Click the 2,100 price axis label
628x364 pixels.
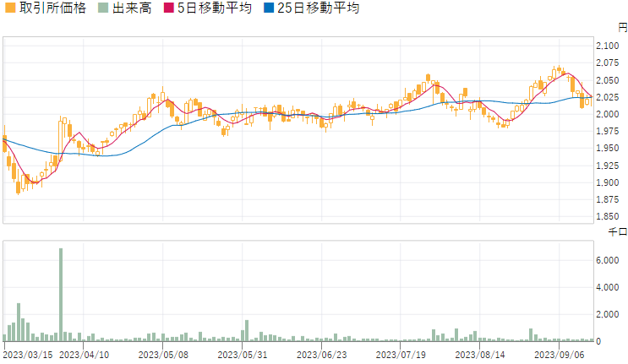[608, 46]
